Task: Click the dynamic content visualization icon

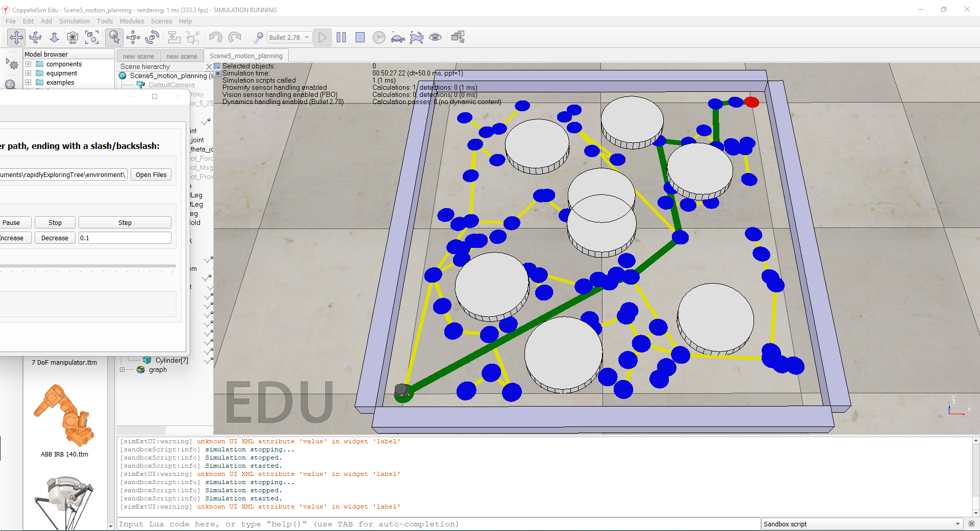Action: 258,37
